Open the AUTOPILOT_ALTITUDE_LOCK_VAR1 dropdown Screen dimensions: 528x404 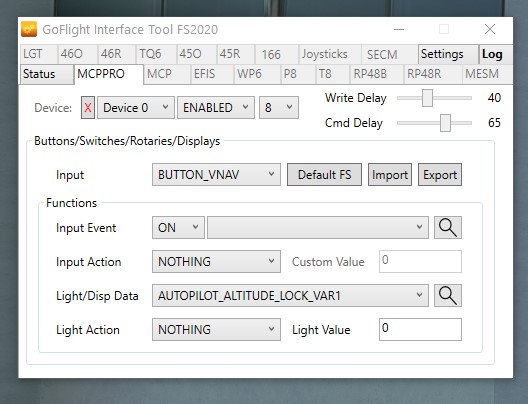(x=290, y=296)
